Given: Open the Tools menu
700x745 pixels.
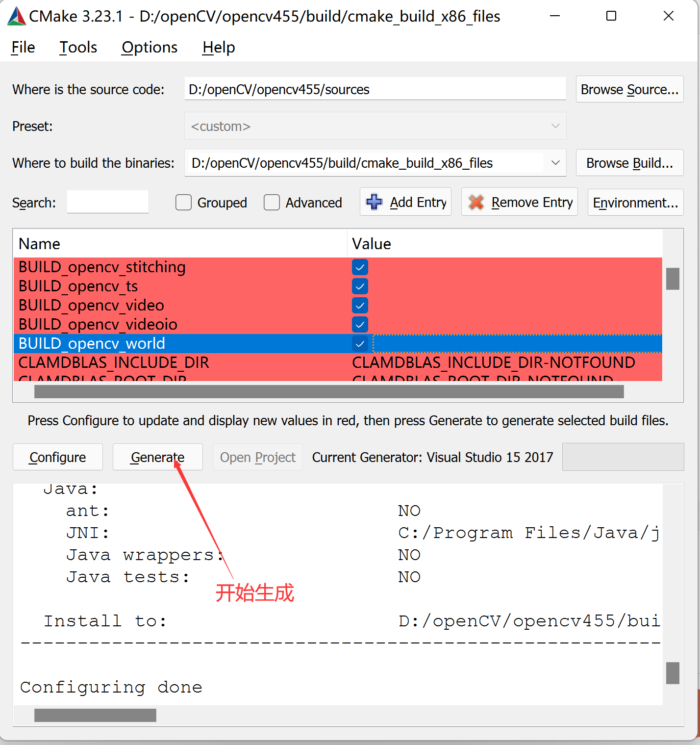Looking at the screenshot, I should pos(78,48).
